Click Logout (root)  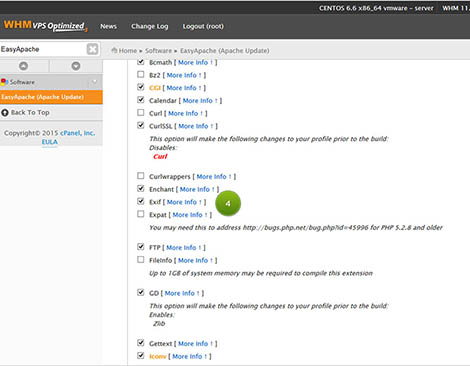pyautogui.click(x=203, y=26)
